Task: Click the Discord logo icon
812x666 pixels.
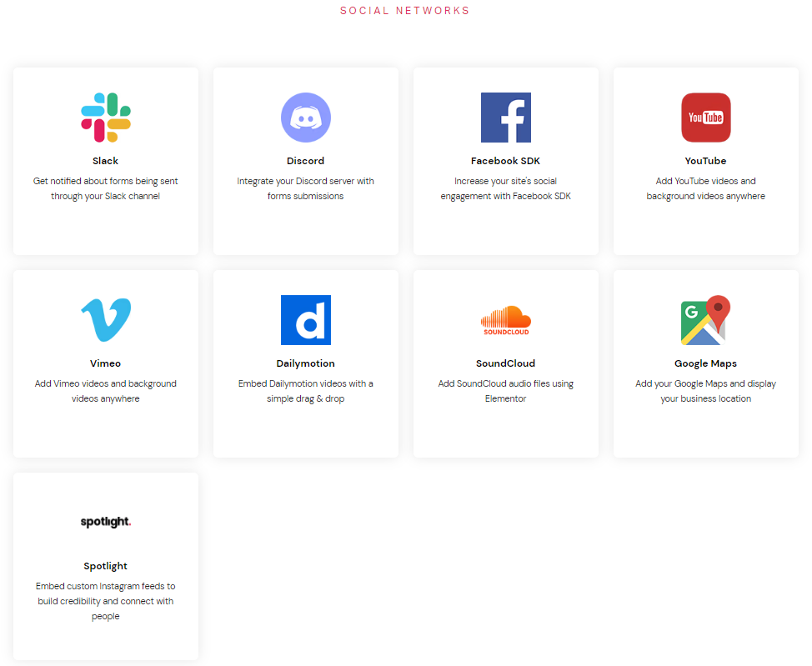Action: [x=305, y=118]
